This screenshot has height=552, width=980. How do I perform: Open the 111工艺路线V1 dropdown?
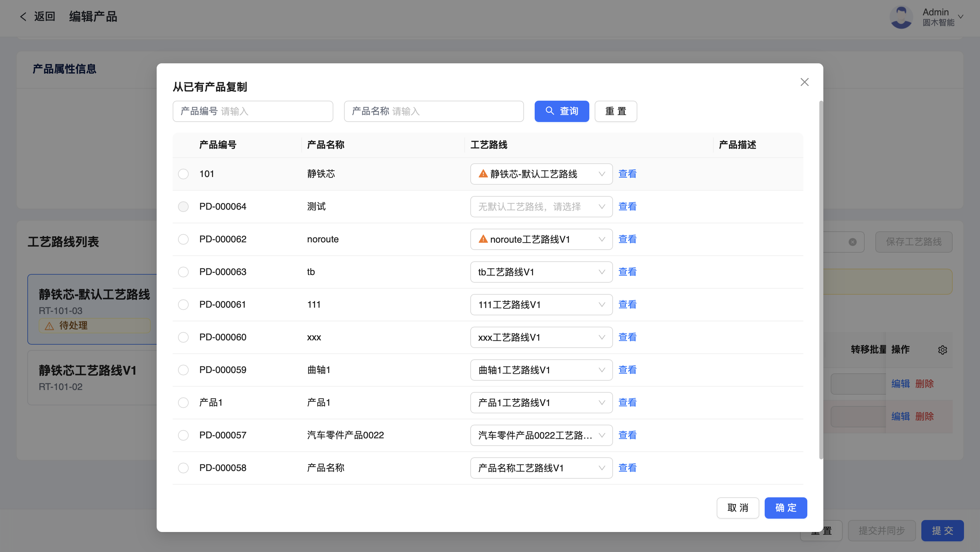(x=541, y=305)
